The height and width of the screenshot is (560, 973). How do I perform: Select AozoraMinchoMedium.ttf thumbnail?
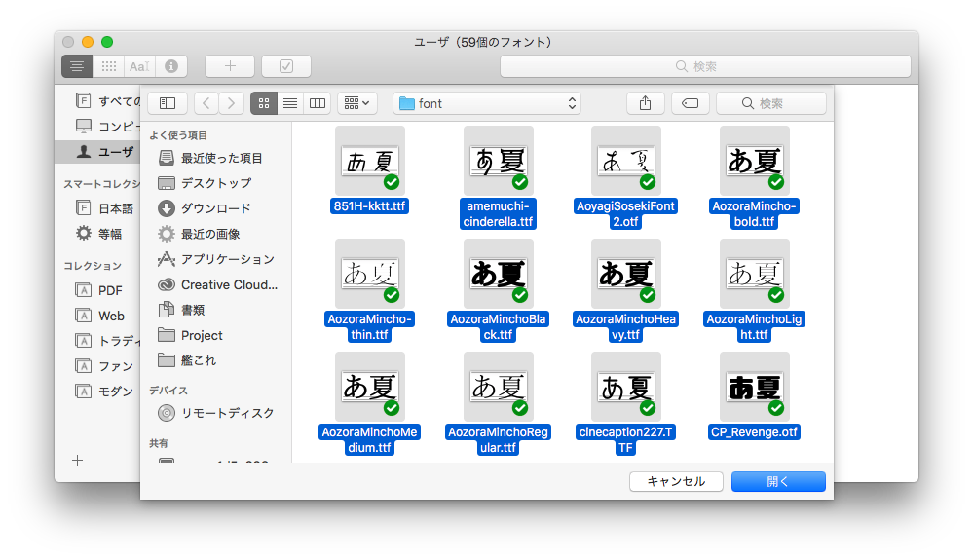(x=370, y=387)
